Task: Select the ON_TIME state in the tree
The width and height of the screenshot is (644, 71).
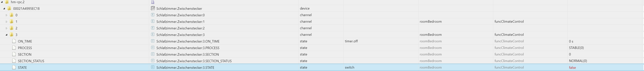Action: tap(25, 41)
